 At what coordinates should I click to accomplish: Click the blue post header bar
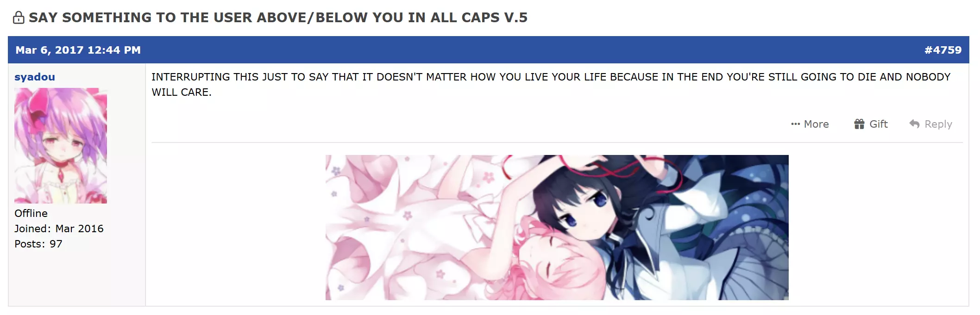coord(488,50)
